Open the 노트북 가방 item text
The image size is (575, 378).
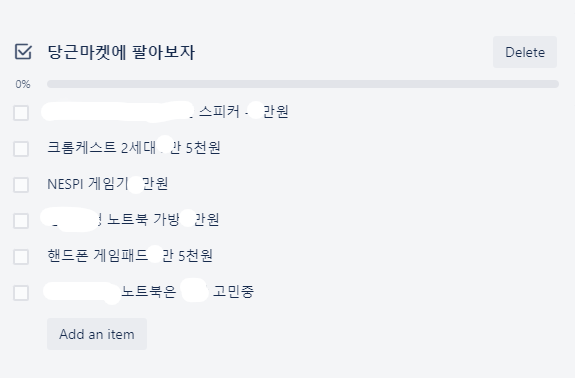click(130, 219)
